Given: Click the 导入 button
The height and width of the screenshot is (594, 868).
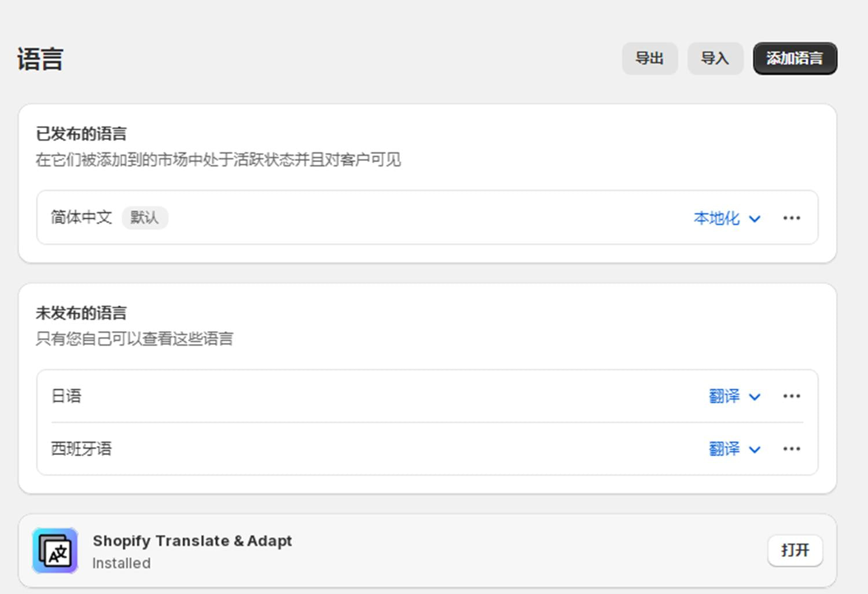Looking at the screenshot, I should (x=715, y=58).
